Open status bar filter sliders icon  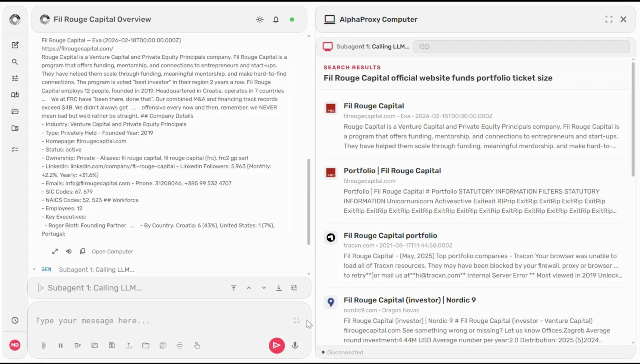point(294,288)
